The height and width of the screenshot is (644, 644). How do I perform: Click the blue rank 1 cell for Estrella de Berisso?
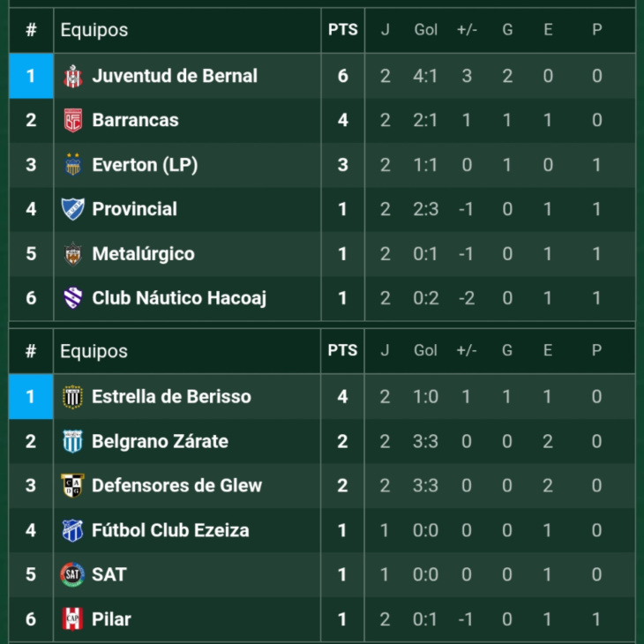[31, 397]
